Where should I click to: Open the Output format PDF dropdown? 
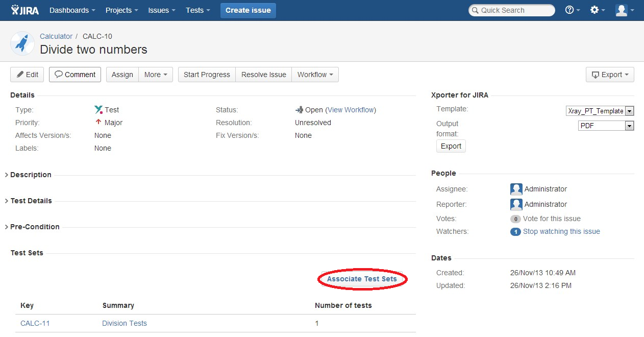(x=606, y=126)
